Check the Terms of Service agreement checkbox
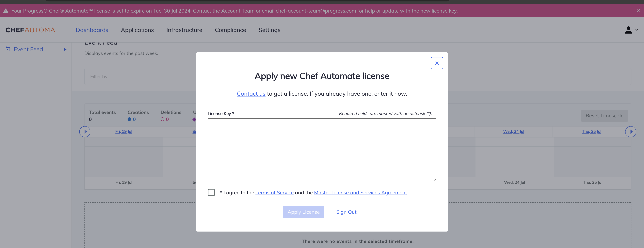Viewport: 644px width, 248px height. coord(211,192)
